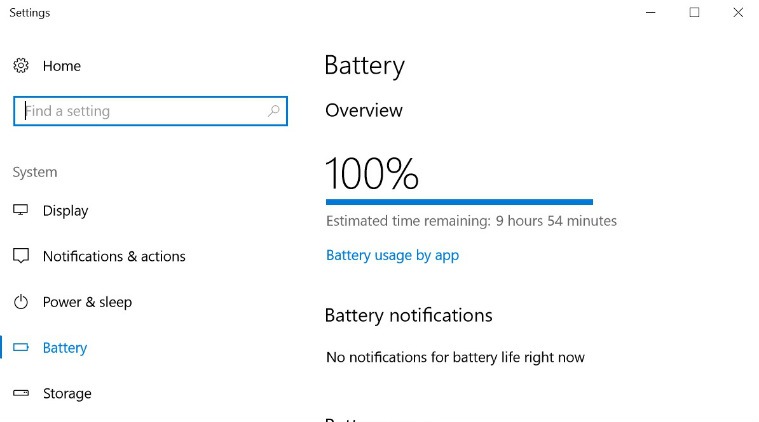Open Display settings
The height and width of the screenshot is (422, 759).
tap(65, 211)
